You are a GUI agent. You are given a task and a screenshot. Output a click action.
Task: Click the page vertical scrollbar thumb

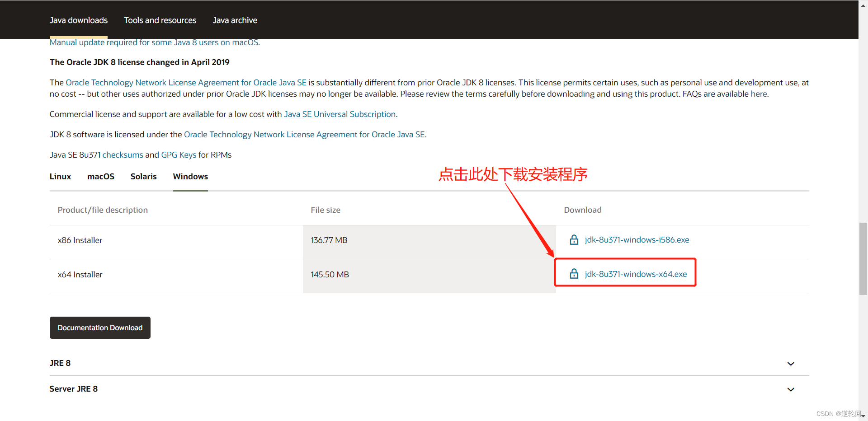tap(863, 258)
